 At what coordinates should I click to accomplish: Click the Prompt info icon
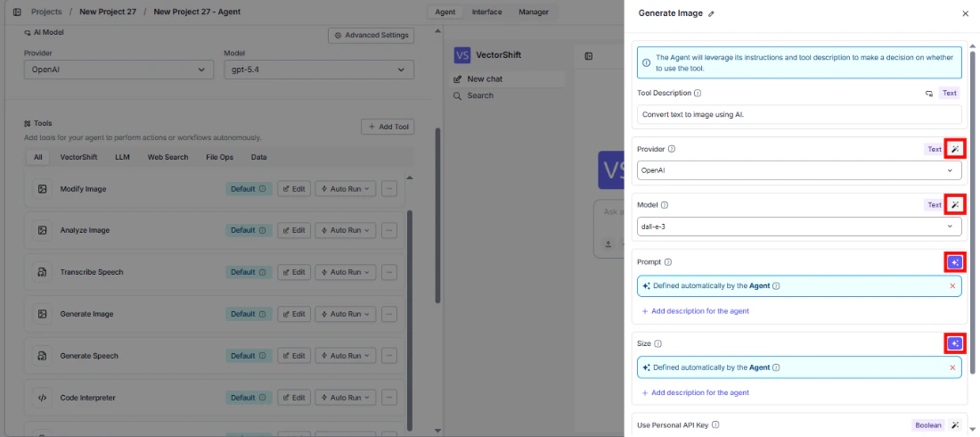[668, 261]
